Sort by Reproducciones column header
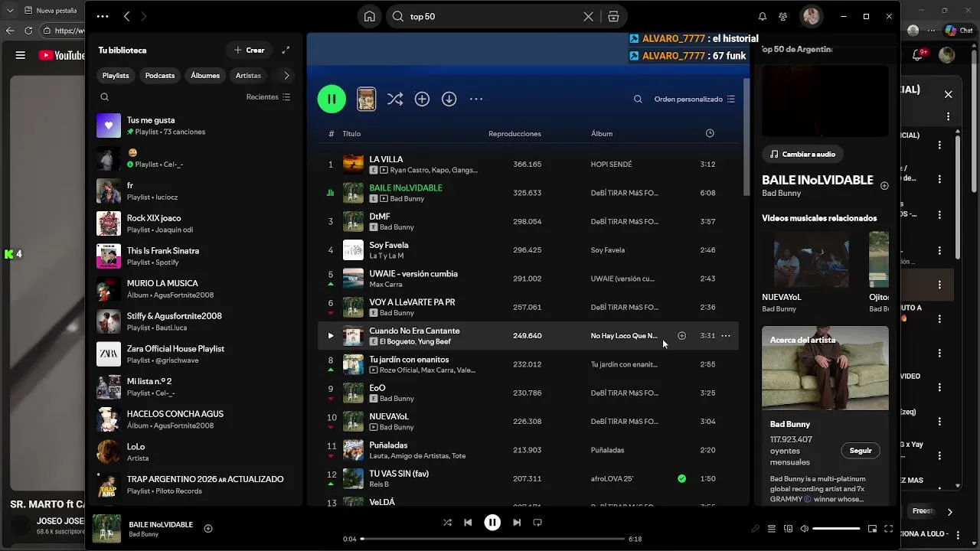Image resolution: width=980 pixels, height=551 pixels. (x=514, y=133)
